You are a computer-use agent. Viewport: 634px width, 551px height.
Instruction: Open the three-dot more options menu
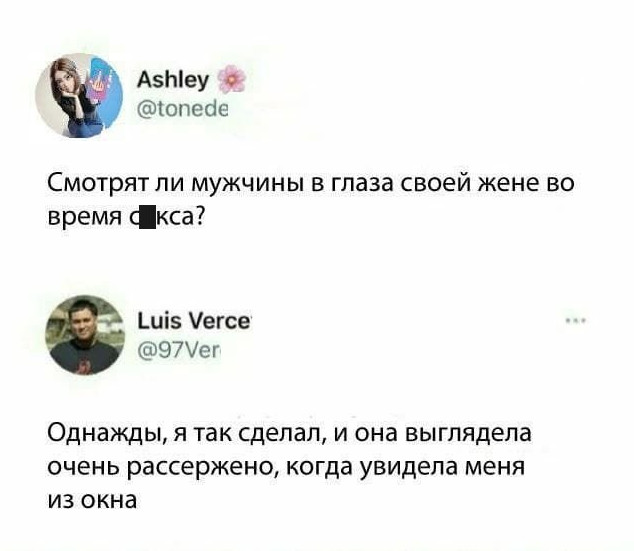576,321
